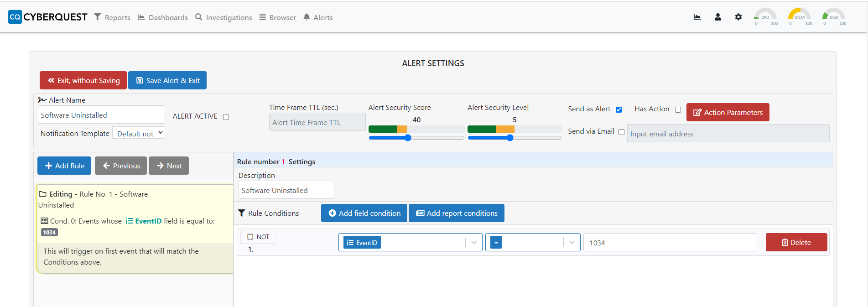Open the chart statistics icon in header
This screenshot has height=307, width=868.
click(x=697, y=17)
